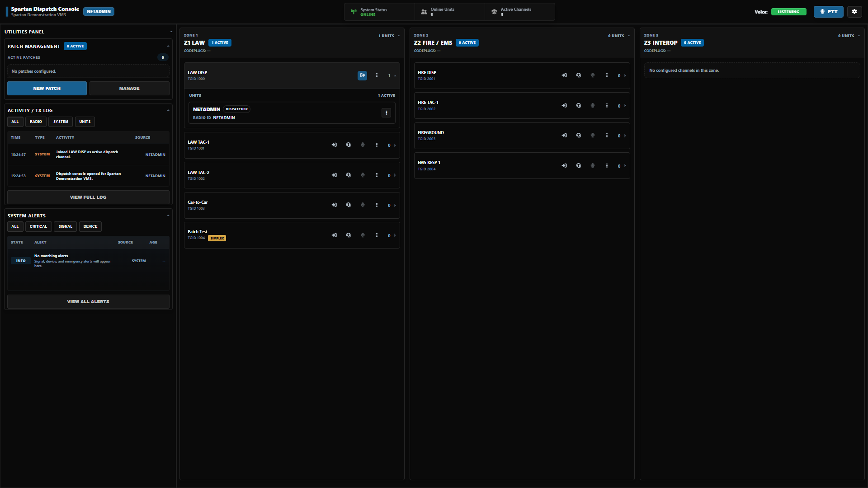The image size is (868, 488).
Task: Create a NEW PATCH
Action: [47, 89]
